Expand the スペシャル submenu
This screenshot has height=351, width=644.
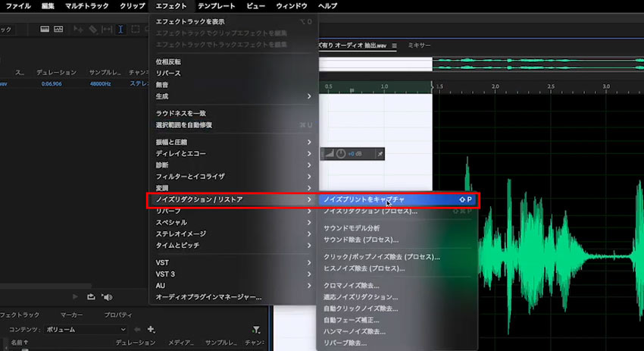pyautogui.click(x=233, y=222)
